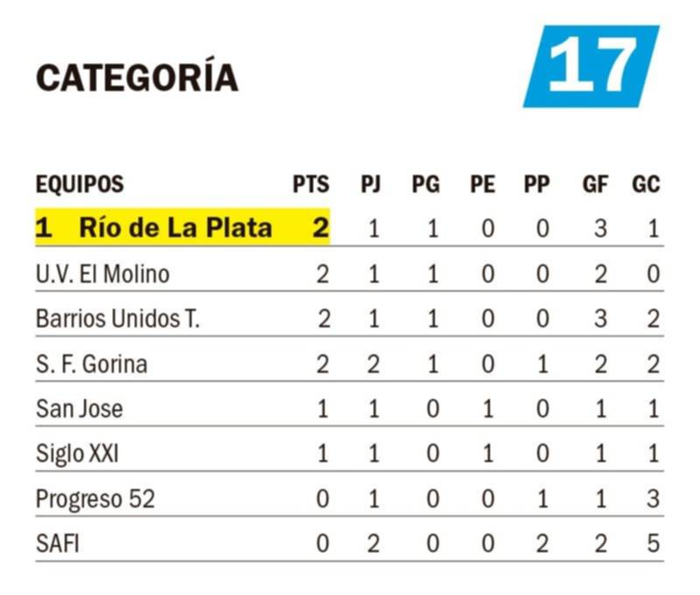This screenshot has height=595, width=700.
Task: Select the SAFI team name
Action: (58, 543)
